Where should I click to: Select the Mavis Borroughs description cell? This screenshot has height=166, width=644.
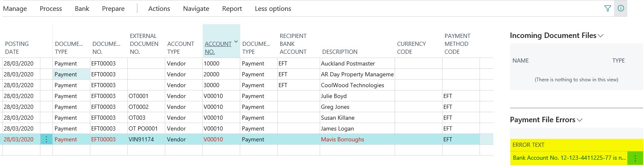pos(357,139)
